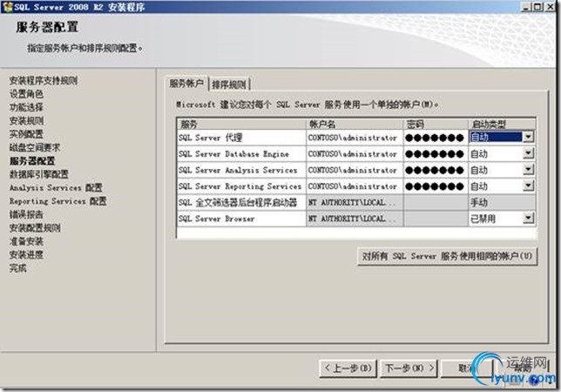Click NT AUTHORITY account for SQL Server Browser
Viewport: 561px width, 392px height.
point(355,219)
